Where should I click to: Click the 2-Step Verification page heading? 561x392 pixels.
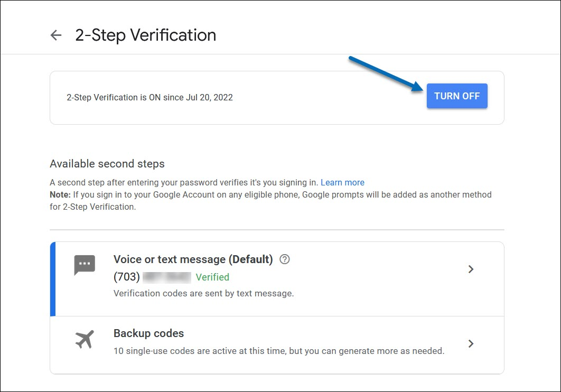[x=145, y=35]
